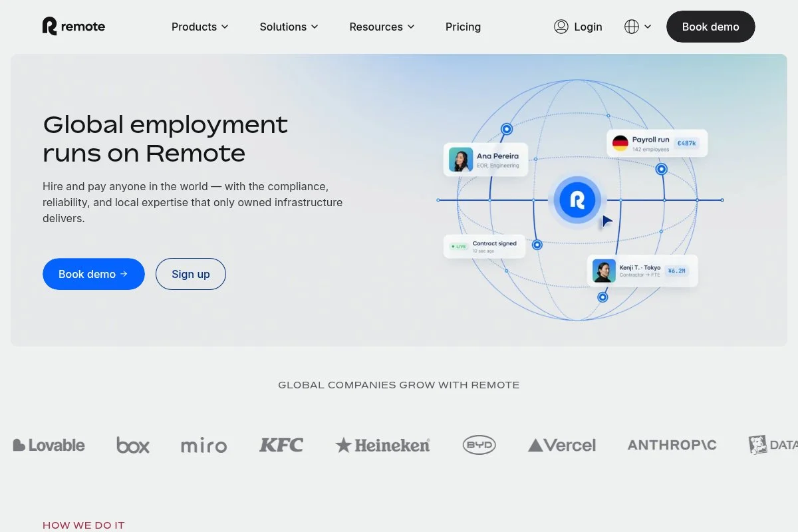Click the "HOW WE DO IT" label
798x532 pixels.
point(84,525)
